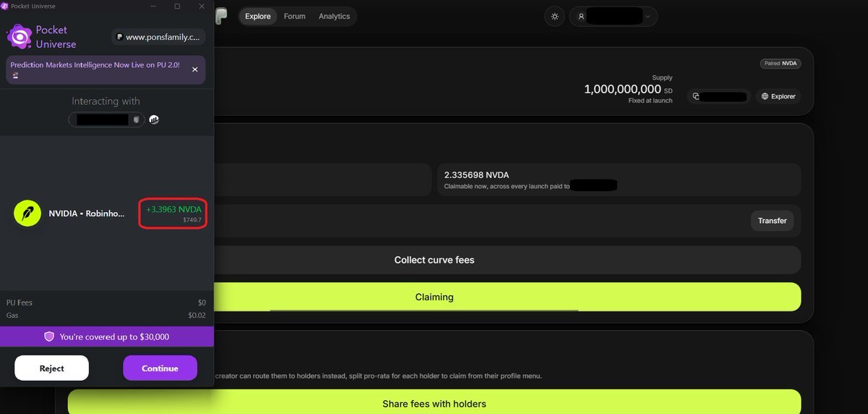Click the Transfer button
Viewport: 868px width, 414px height.
pos(772,221)
